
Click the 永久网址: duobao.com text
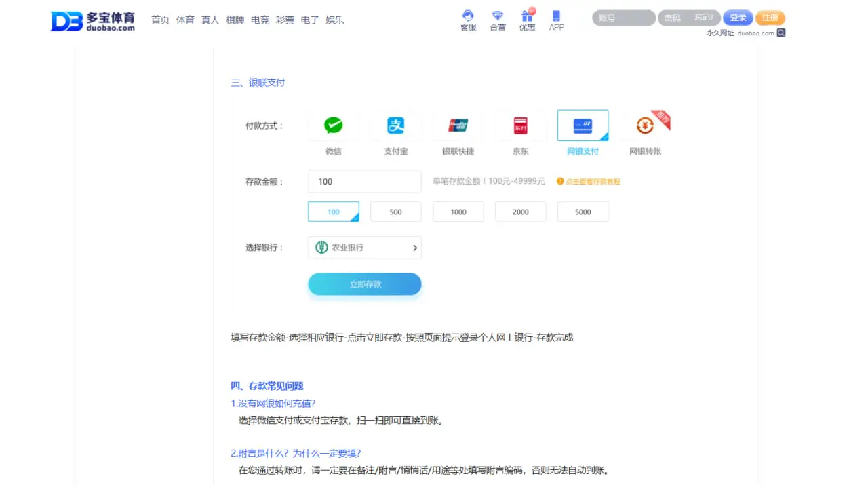pyautogui.click(x=741, y=33)
